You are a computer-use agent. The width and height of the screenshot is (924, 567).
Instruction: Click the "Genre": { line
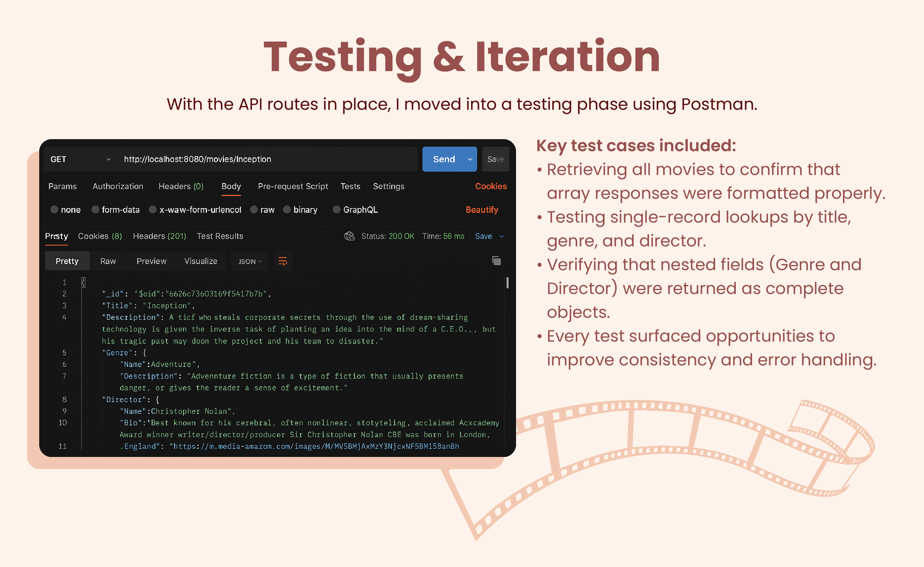click(x=124, y=353)
